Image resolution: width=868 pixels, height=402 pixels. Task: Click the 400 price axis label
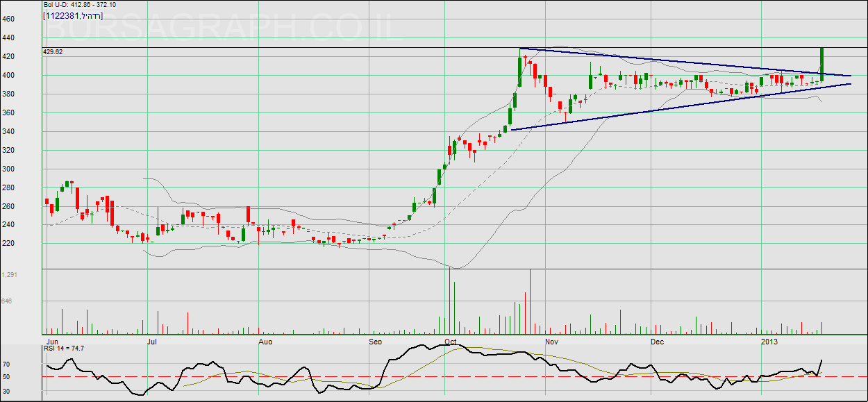(8, 75)
